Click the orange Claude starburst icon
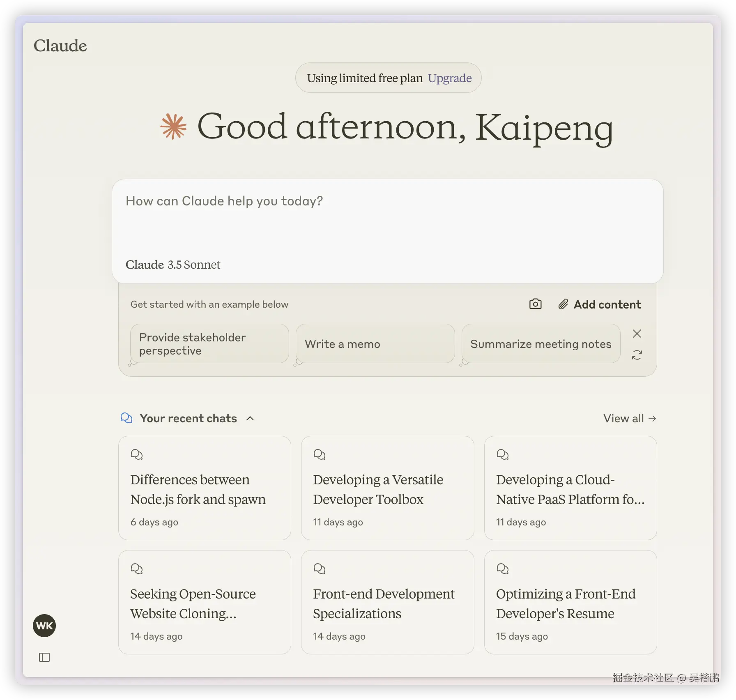Screen dimensions: 736x700 coord(173,127)
